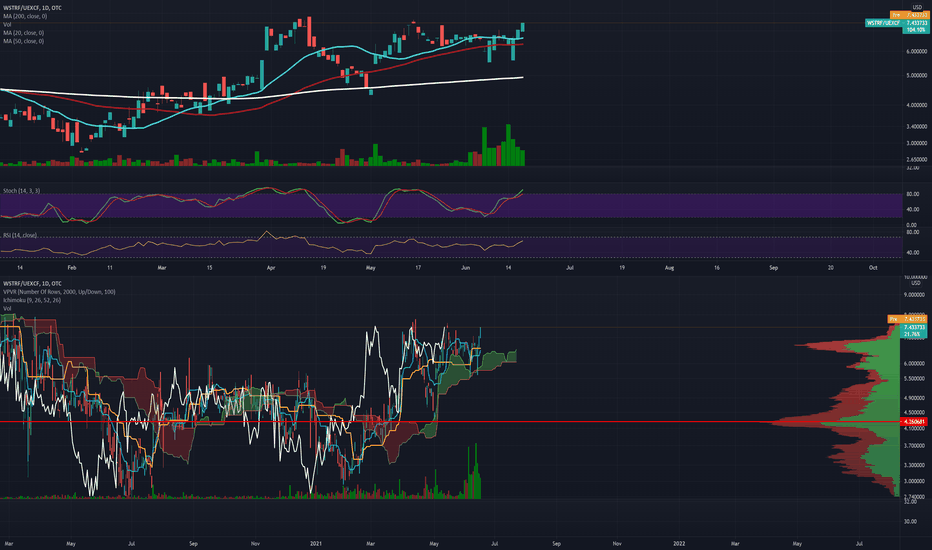Click the 21.76% label in bottom chart
This screenshot has width=932, height=550.
(914, 334)
